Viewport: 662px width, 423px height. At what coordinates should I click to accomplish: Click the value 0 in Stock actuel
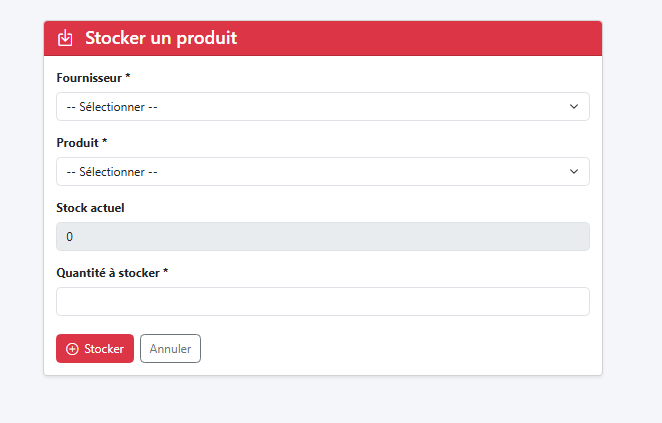pos(69,237)
